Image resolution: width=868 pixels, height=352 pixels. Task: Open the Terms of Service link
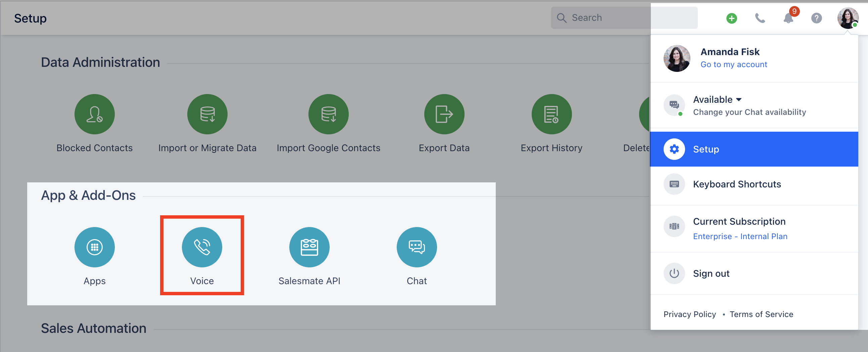pos(761,314)
